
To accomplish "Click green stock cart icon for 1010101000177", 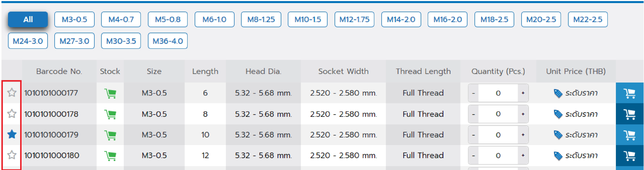I will tap(110, 93).
